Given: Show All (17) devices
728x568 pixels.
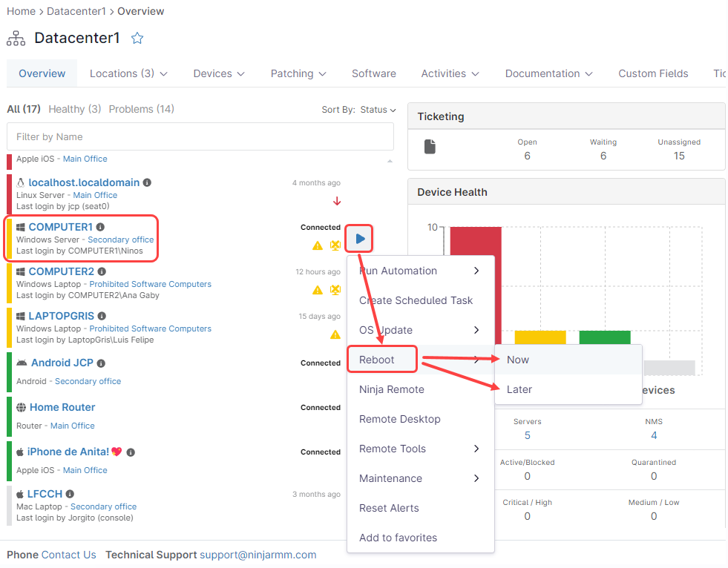Looking at the screenshot, I should pos(24,109).
